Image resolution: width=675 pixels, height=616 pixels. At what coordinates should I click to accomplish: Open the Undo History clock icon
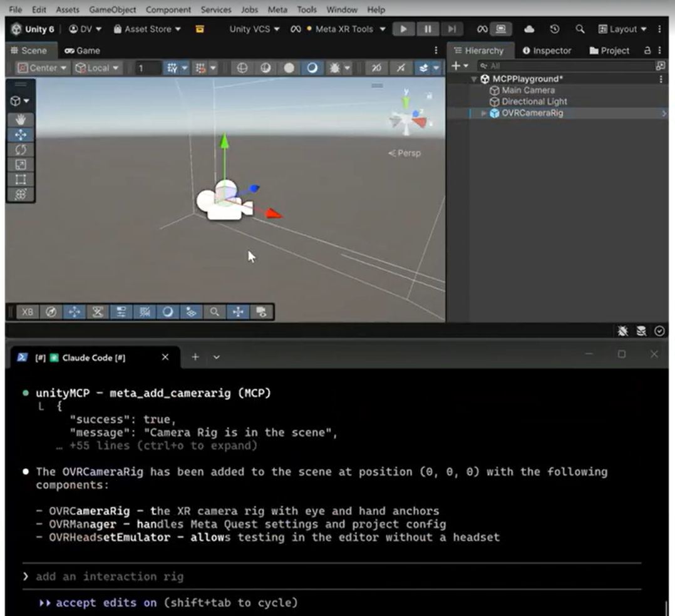(x=554, y=29)
